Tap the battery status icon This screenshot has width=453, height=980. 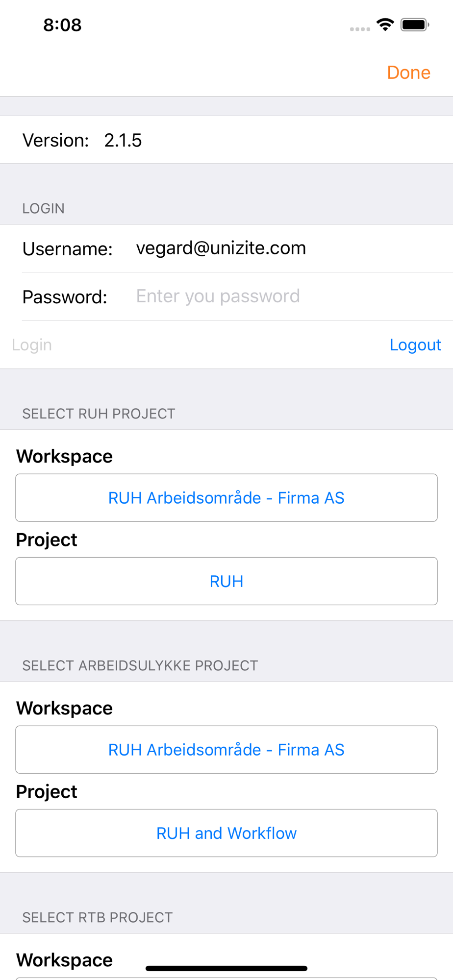tap(415, 24)
